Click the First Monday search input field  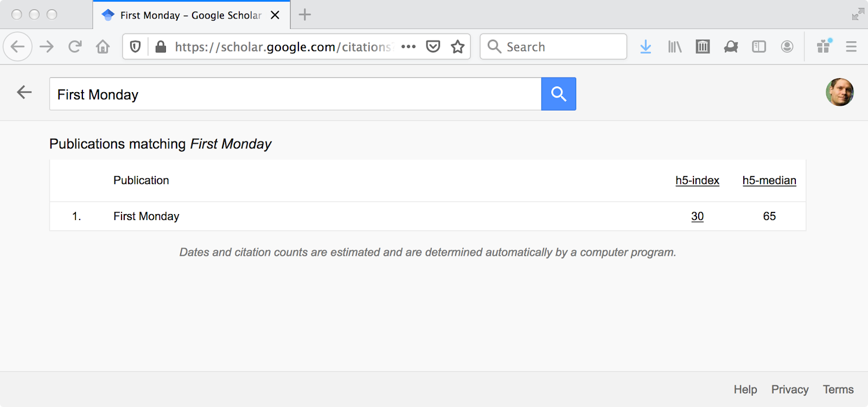point(295,94)
